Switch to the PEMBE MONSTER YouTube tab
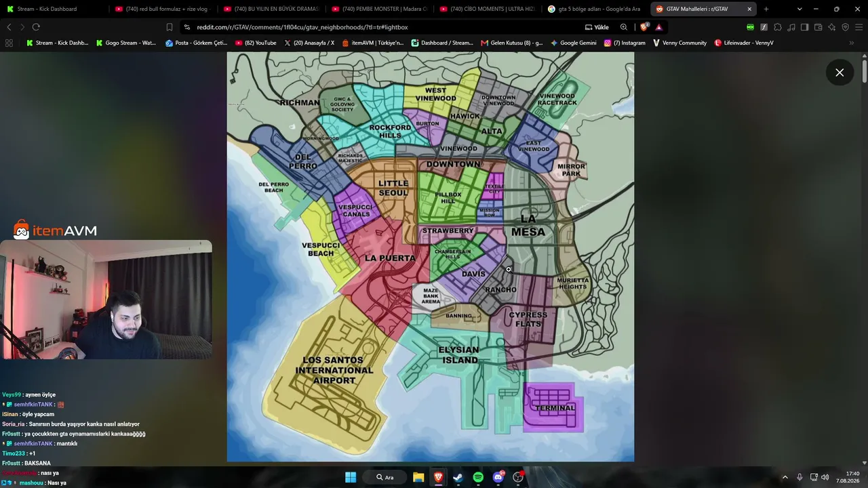The image size is (868, 488). click(x=380, y=9)
